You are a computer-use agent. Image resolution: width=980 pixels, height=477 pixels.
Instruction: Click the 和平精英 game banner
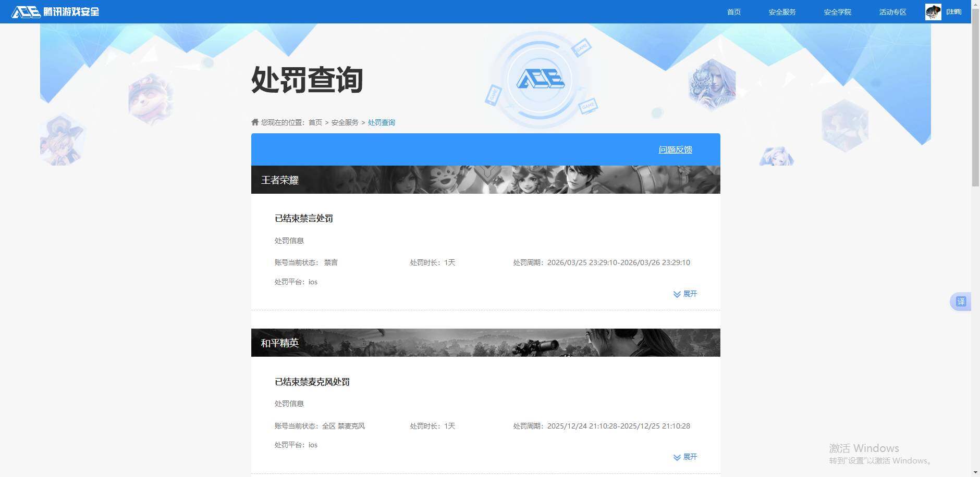486,343
